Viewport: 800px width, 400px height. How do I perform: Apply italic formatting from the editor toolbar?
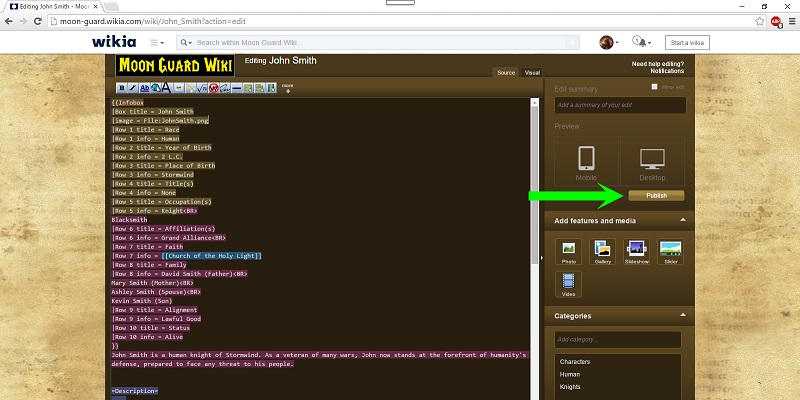[133, 88]
